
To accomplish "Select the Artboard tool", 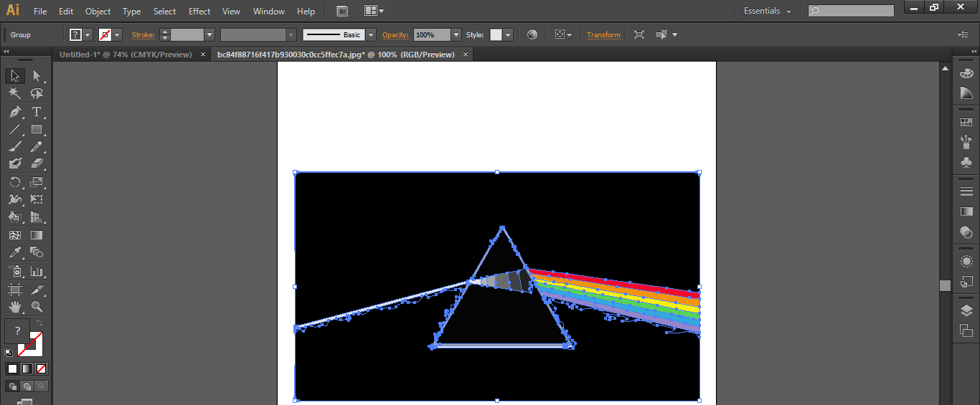I will coord(14,290).
